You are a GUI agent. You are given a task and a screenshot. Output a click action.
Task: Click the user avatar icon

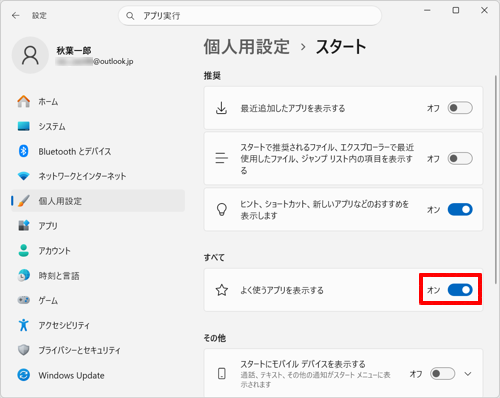[30, 55]
